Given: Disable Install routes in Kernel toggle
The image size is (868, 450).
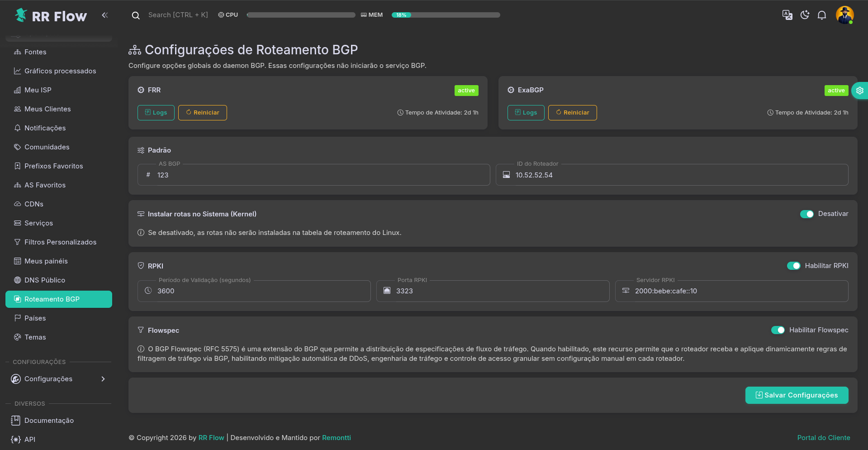Looking at the screenshot, I should tap(806, 214).
